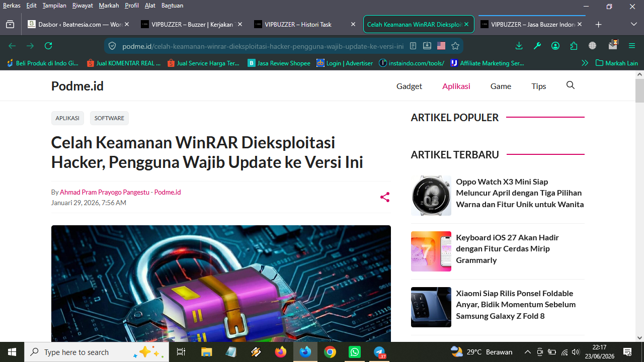Open a new tab with plus button
Screen dimensions: 644x362
(x=598, y=24)
